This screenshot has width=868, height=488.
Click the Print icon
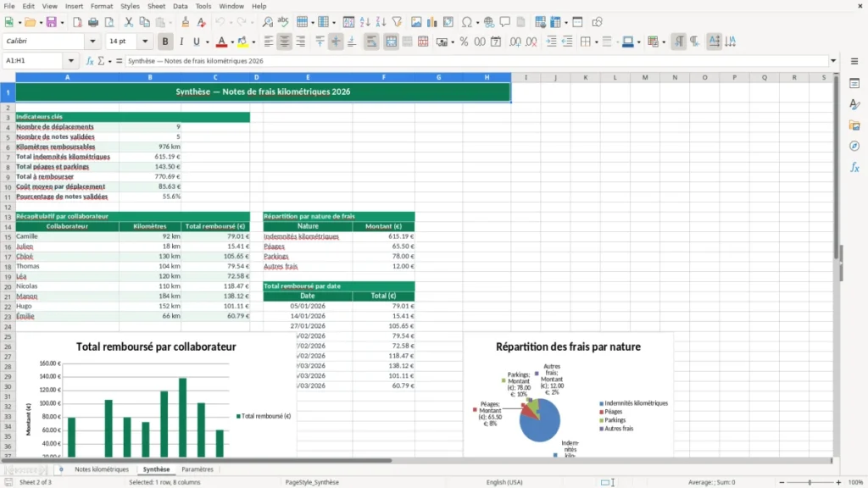pyautogui.click(x=93, y=22)
